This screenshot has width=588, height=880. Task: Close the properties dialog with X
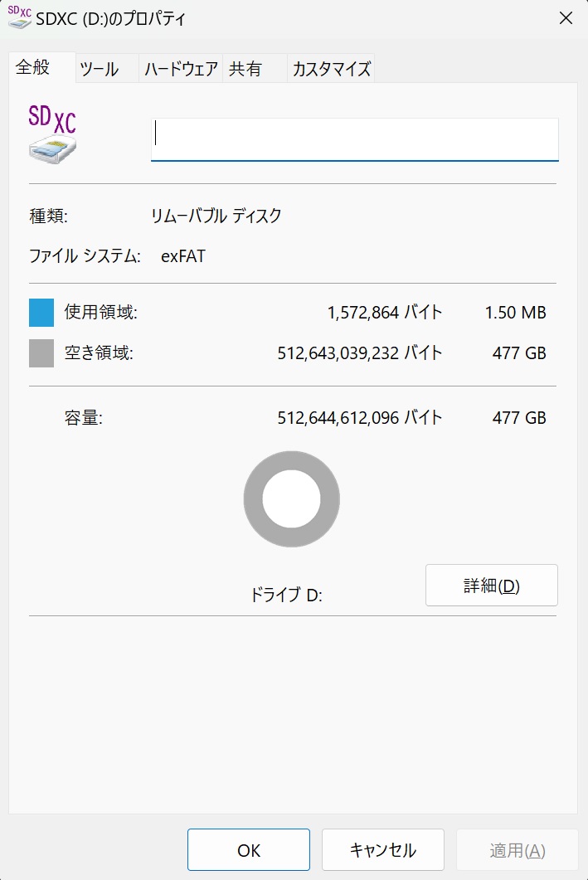(566, 18)
